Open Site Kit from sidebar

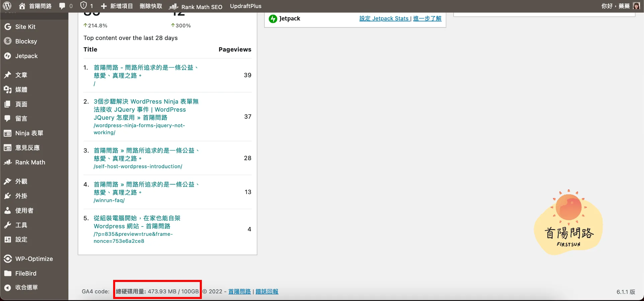(x=25, y=27)
